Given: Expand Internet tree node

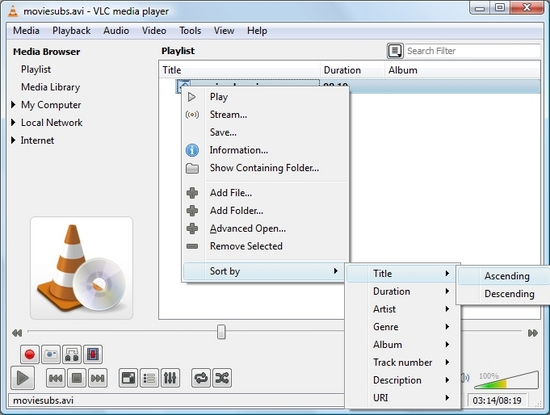Looking at the screenshot, I should 13,140.
